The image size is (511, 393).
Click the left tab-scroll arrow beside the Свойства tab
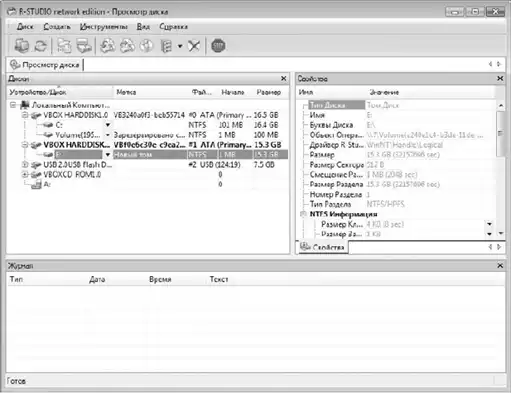click(490, 247)
